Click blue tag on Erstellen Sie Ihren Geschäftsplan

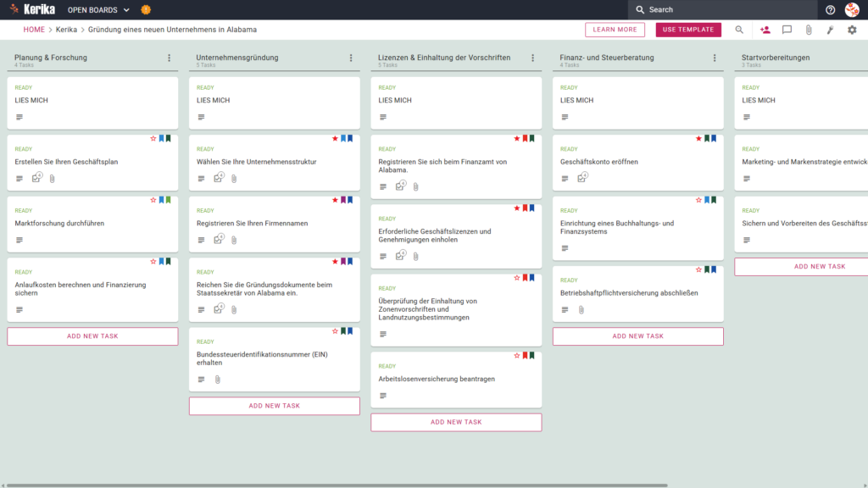(162, 138)
